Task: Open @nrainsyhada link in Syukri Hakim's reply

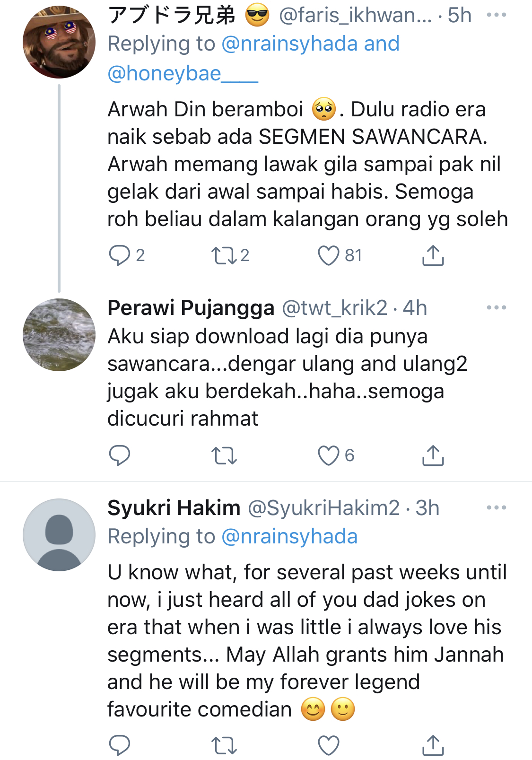Action: point(289,537)
